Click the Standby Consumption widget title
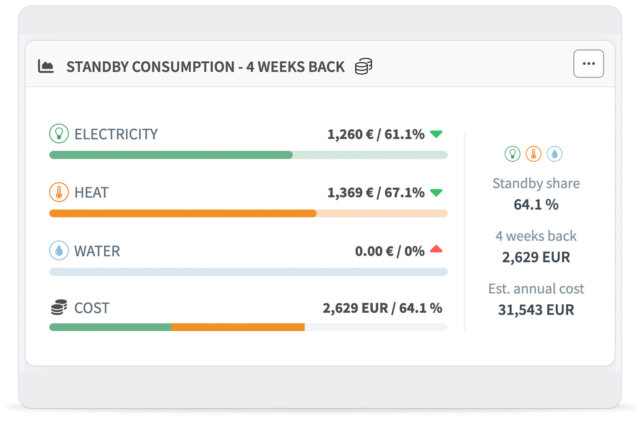 (x=205, y=67)
